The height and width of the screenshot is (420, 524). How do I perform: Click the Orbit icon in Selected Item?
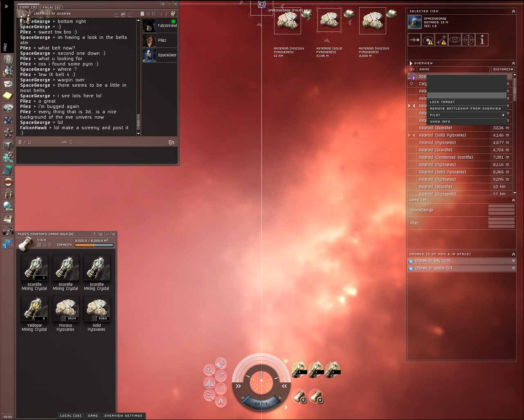[428, 40]
